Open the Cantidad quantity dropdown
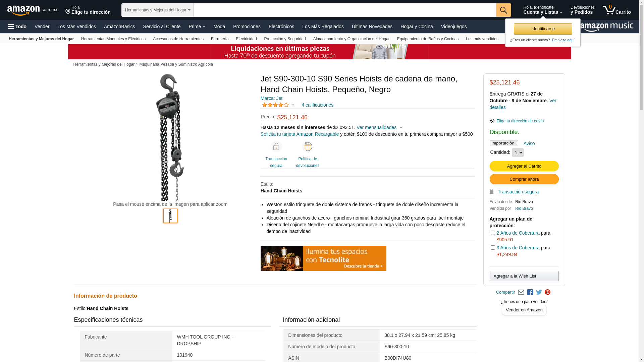The height and width of the screenshot is (362, 644). [x=518, y=153]
